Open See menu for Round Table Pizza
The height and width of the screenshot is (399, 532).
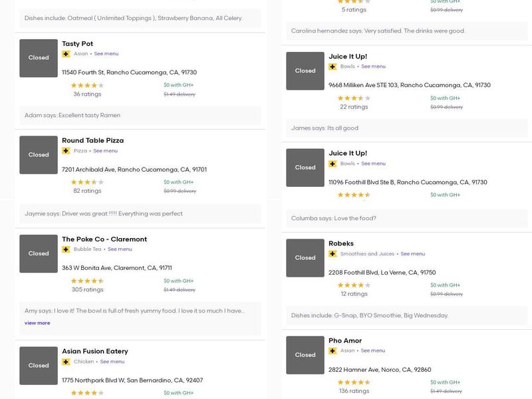106,151
